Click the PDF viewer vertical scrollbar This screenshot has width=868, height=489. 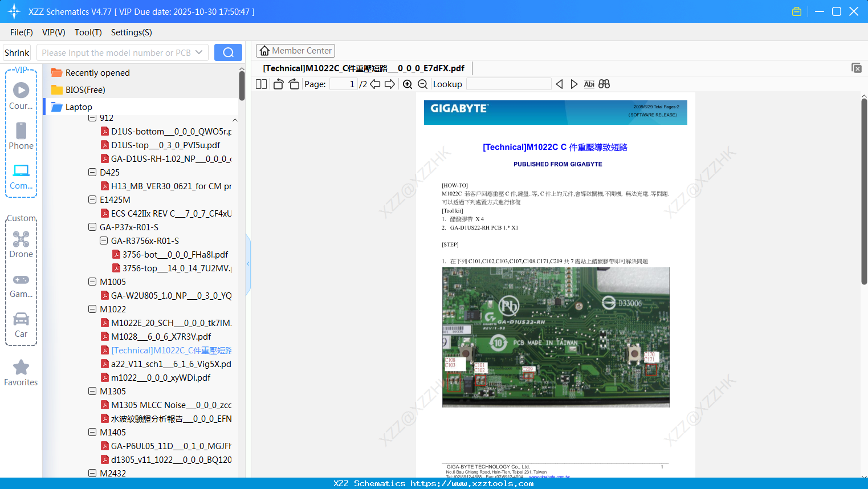click(864, 191)
